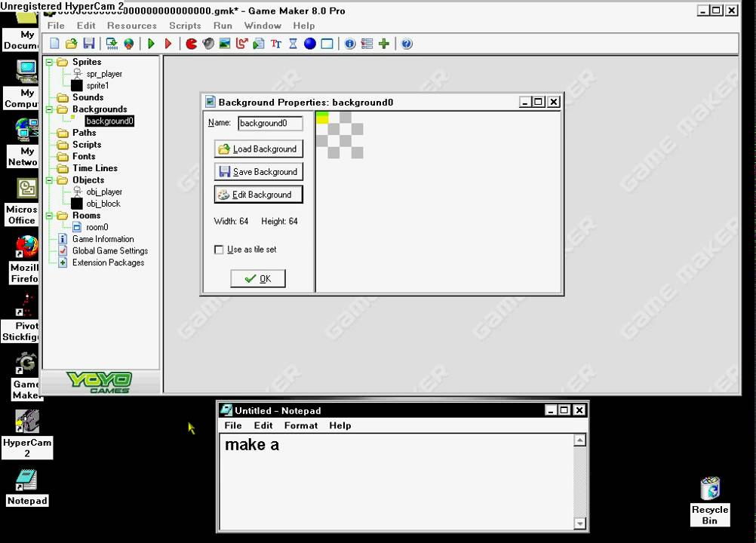Select spr_player in the Sprites folder
The image size is (756, 543).
104,74
